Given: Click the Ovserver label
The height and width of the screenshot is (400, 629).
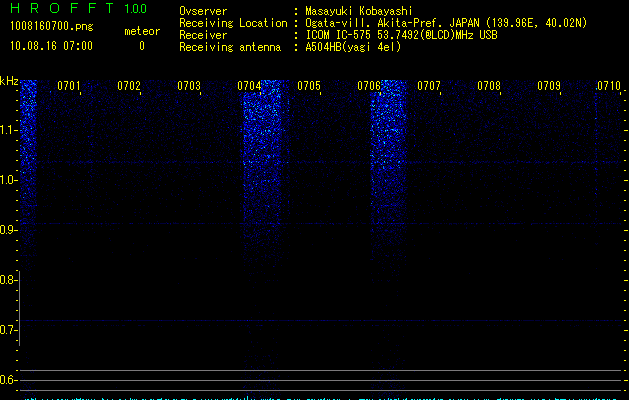Looking at the screenshot, I should [203, 11].
